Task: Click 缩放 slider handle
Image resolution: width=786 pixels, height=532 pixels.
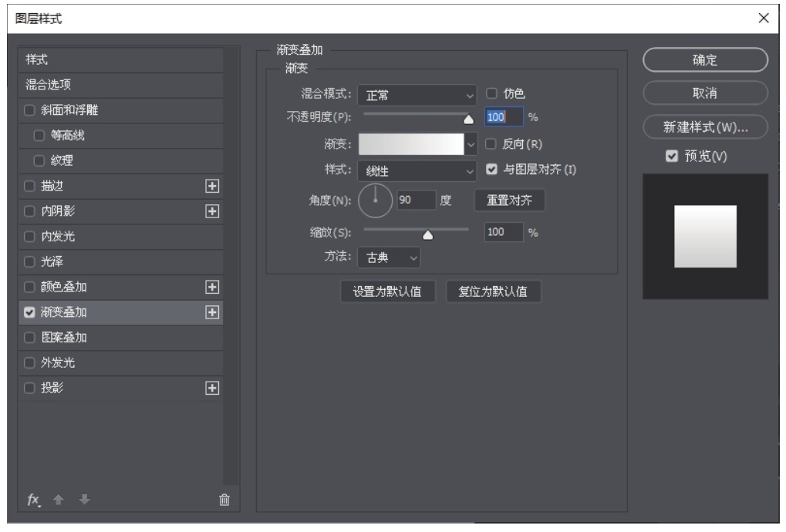Action: (x=427, y=235)
